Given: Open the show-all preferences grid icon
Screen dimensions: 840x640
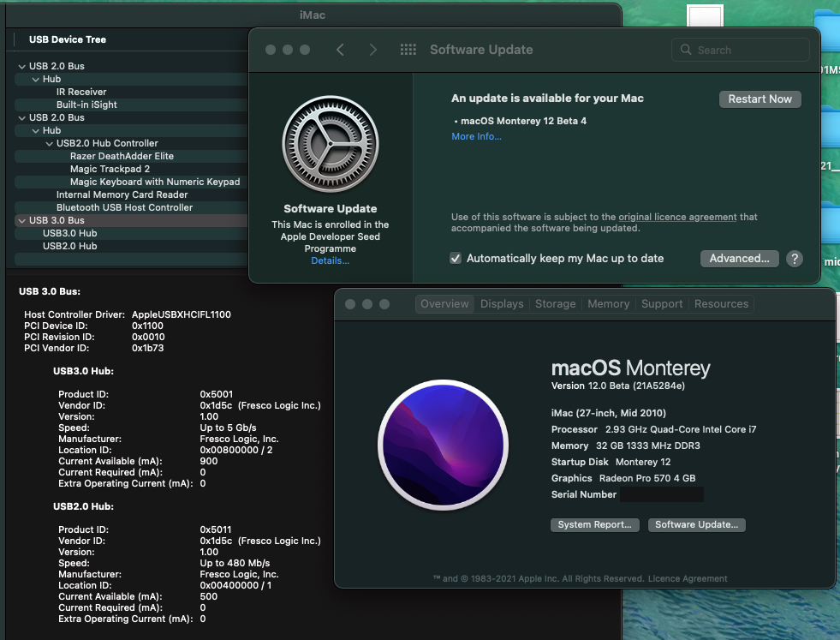Looking at the screenshot, I should [408, 50].
